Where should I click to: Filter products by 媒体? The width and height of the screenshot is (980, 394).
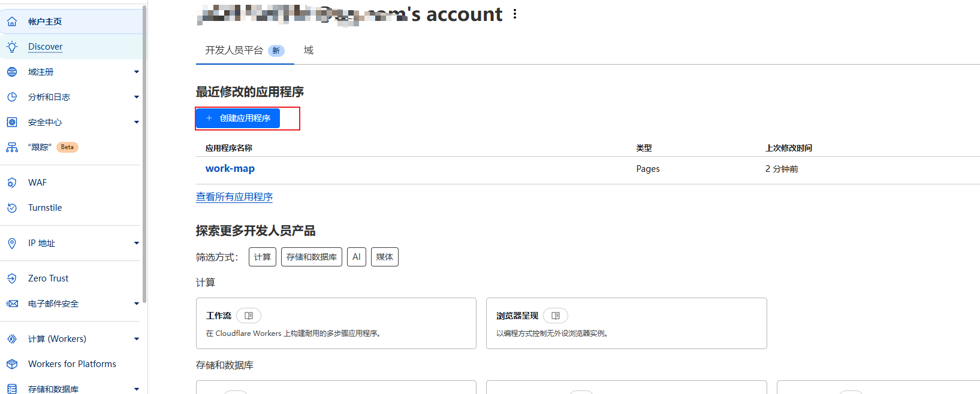pos(385,257)
